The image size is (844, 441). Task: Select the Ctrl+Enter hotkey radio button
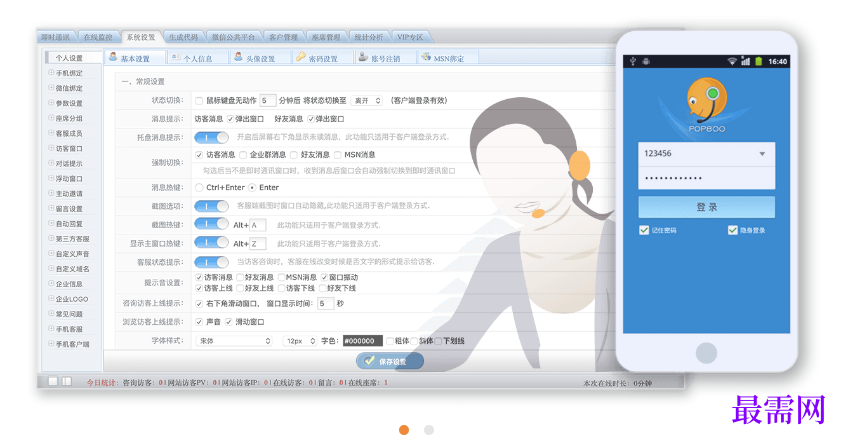[x=199, y=187]
